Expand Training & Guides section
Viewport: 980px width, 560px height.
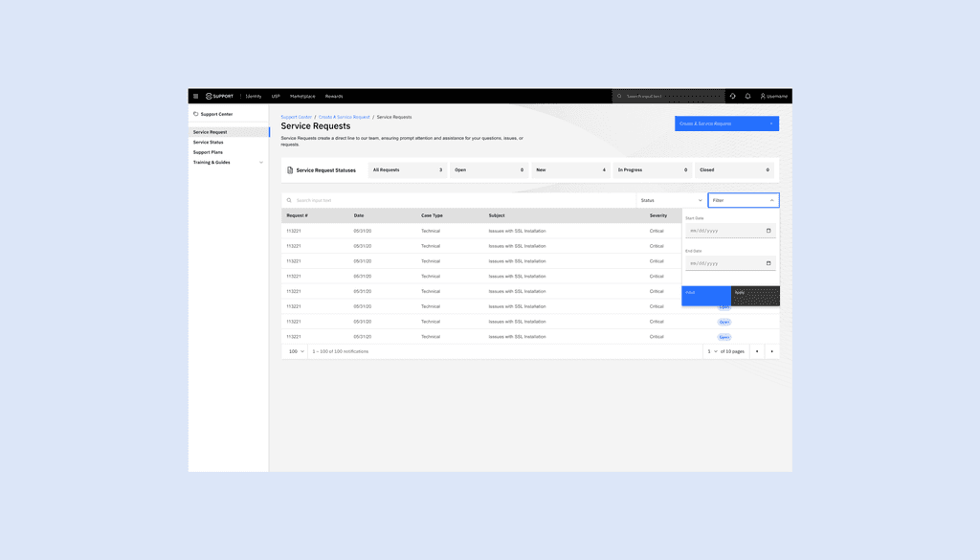click(229, 162)
